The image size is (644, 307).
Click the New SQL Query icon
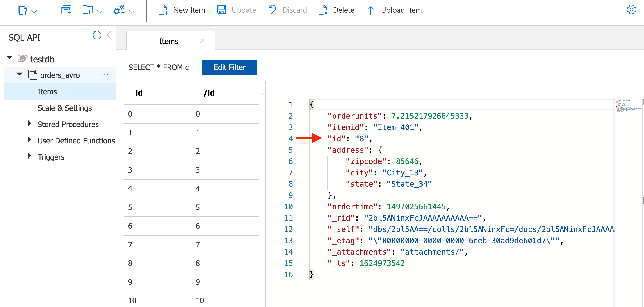pos(66,10)
